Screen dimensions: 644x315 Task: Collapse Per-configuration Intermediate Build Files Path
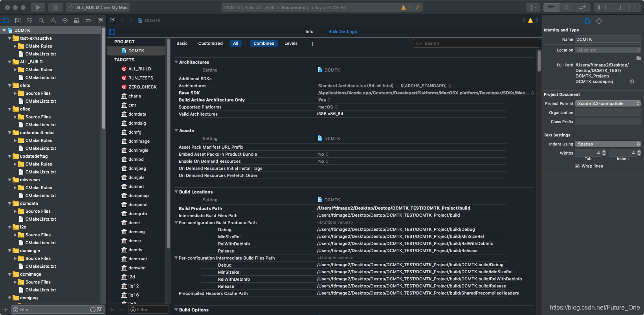pos(176,258)
